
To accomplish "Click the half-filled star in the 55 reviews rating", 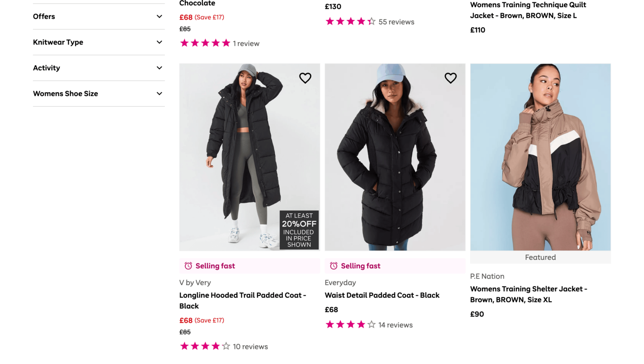I will click(x=371, y=21).
